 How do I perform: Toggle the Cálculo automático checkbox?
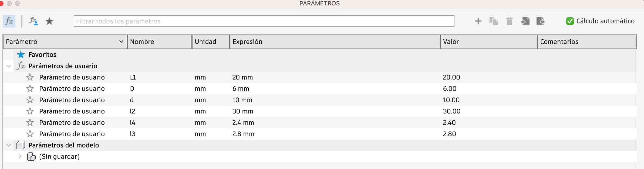pyautogui.click(x=570, y=21)
